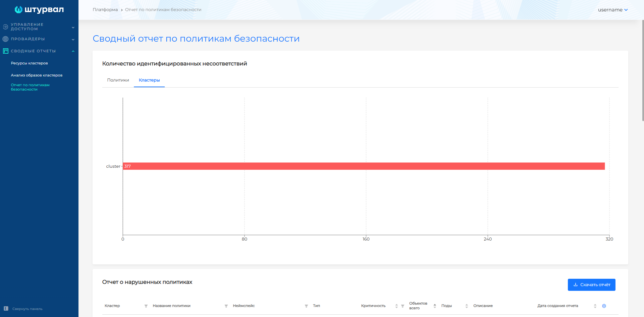Open filter for the Неймспейс column

coord(306,306)
